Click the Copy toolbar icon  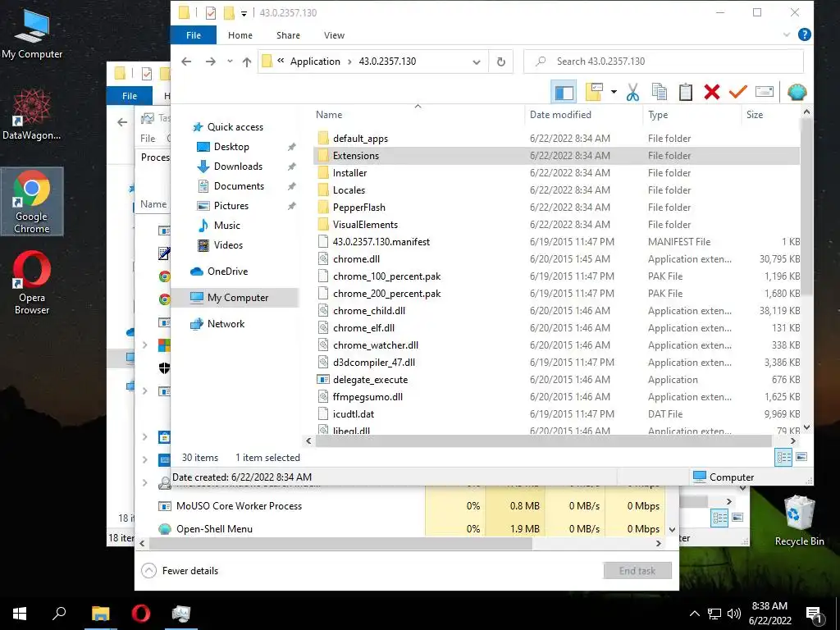660,92
